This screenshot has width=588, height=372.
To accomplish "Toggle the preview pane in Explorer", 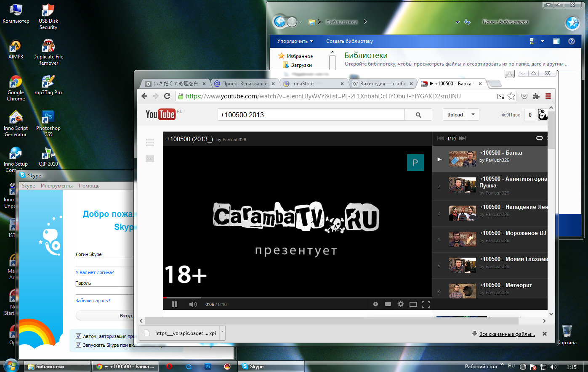I will pyautogui.click(x=556, y=41).
